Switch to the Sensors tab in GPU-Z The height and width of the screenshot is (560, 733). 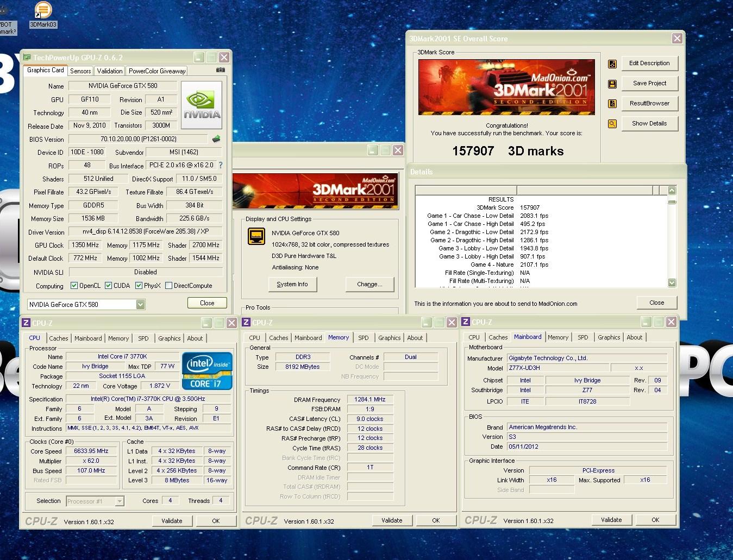click(x=80, y=71)
